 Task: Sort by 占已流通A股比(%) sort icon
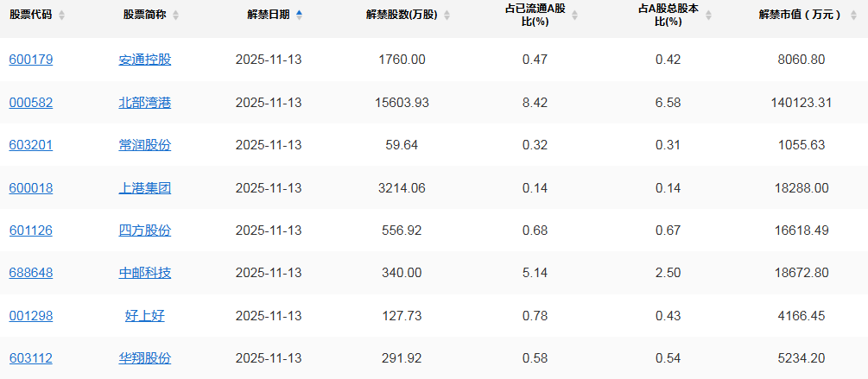(575, 16)
